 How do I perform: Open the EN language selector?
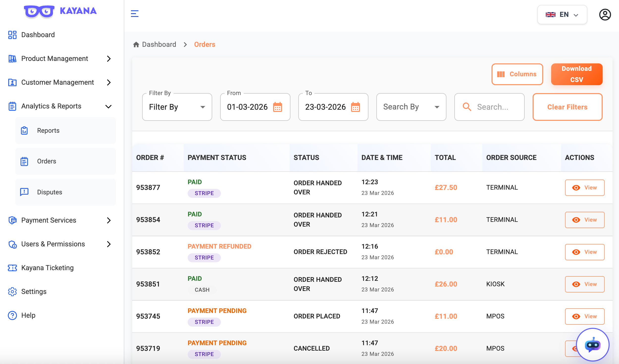pyautogui.click(x=562, y=15)
